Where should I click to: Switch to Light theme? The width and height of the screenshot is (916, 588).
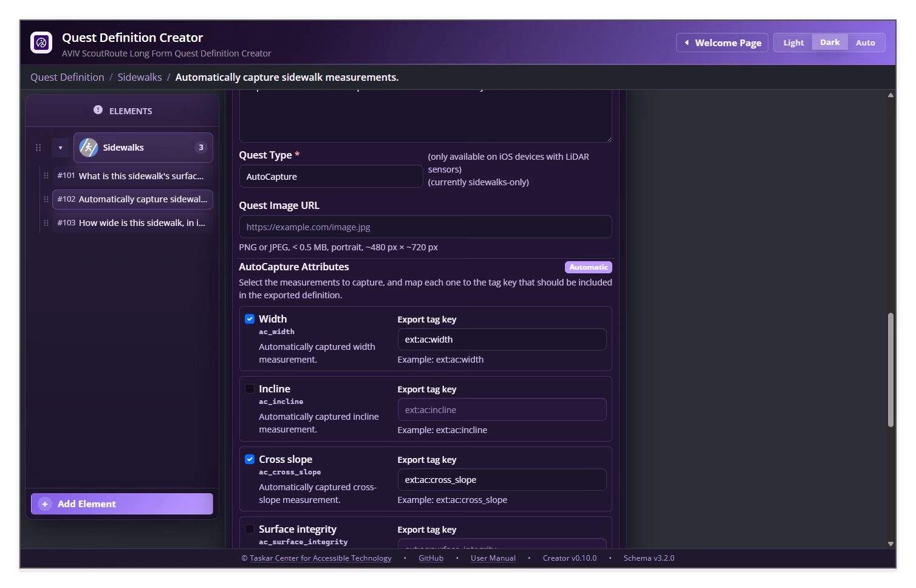[x=793, y=43]
